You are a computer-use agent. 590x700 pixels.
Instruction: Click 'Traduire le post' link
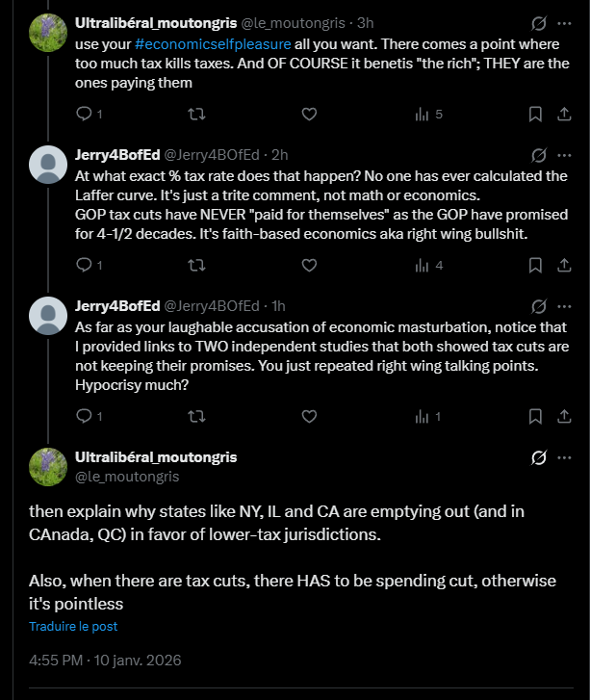point(73,626)
